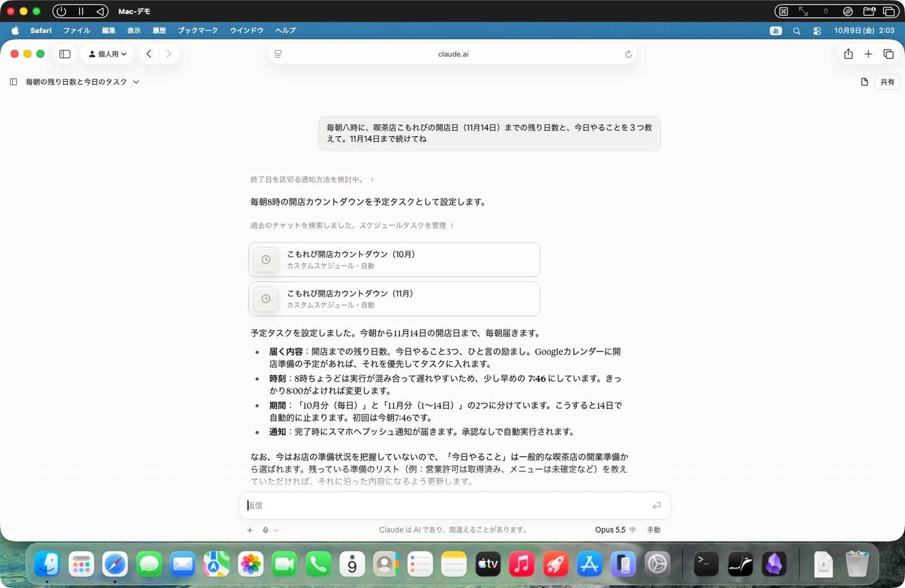Expand the chevron next to microphone
This screenshot has width=905, height=588.
click(x=276, y=530)
